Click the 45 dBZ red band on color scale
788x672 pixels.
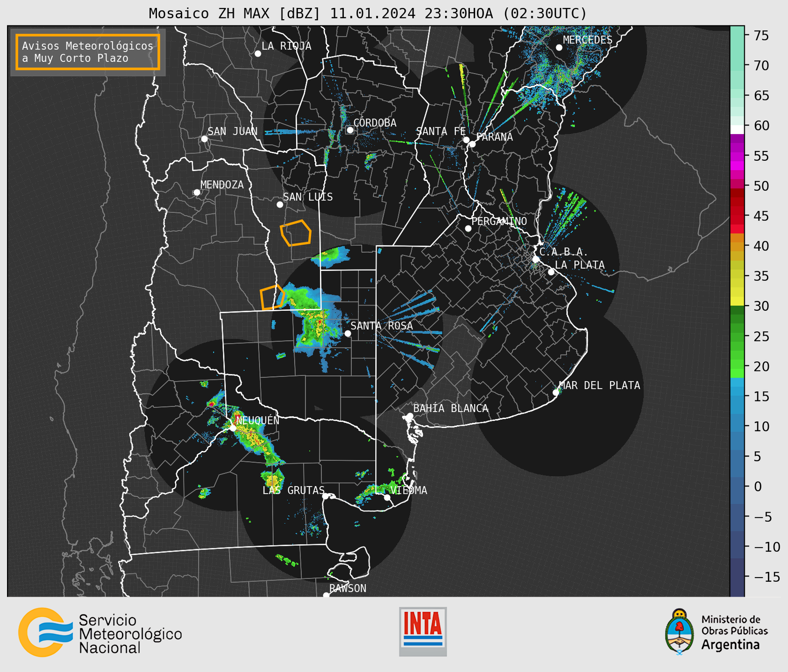(737, 216)
